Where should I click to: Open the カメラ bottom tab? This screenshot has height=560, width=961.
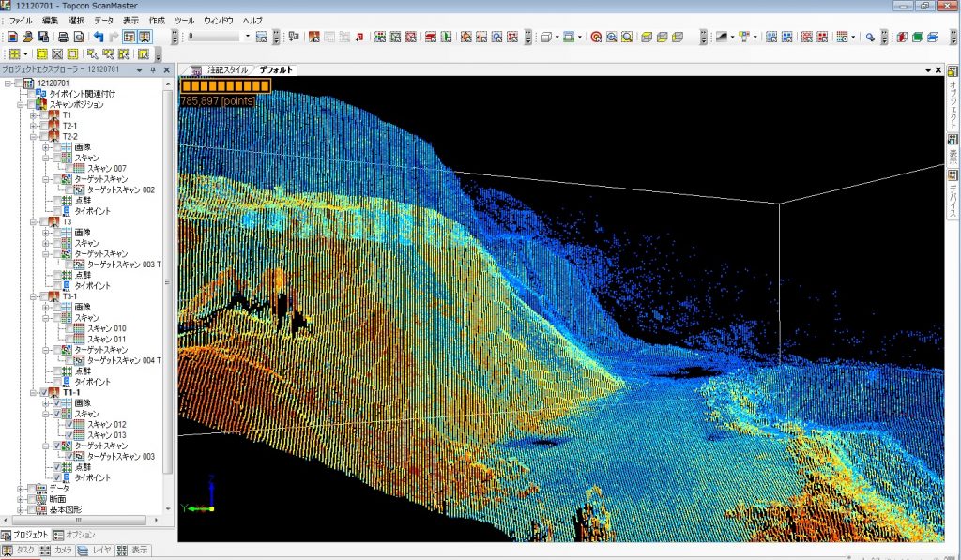click(x=56, y=551)
